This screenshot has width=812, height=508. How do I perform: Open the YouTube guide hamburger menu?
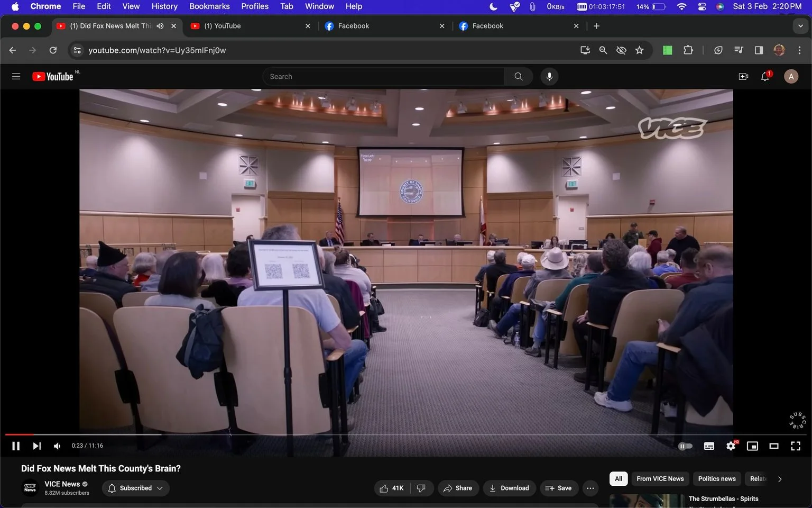point(16,77)
